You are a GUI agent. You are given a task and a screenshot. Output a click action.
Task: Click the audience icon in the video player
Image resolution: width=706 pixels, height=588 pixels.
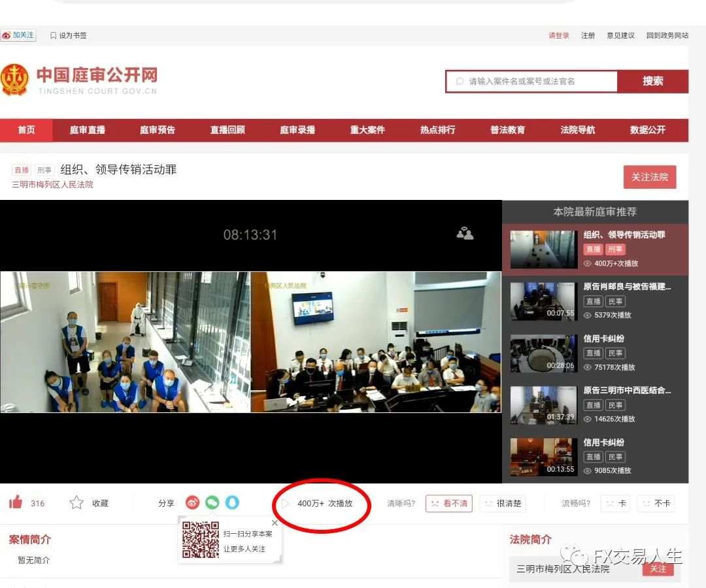(x=465, y=233)
